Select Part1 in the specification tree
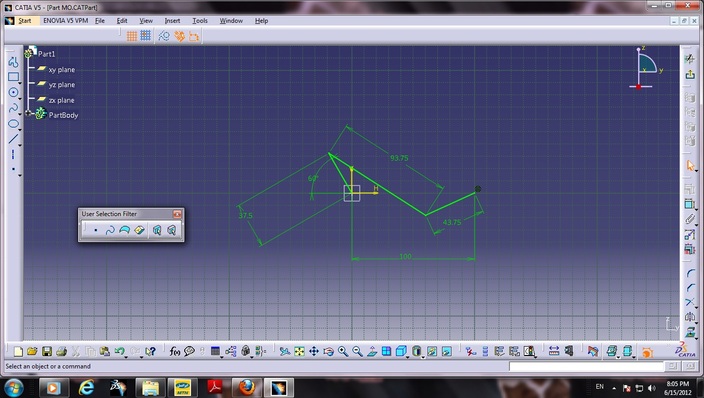 (46, 54)
